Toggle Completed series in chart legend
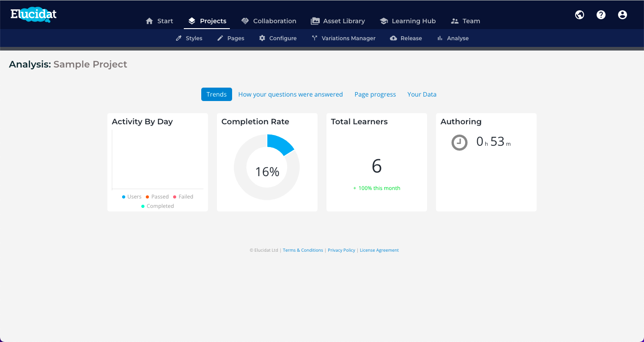 [157, 206]
